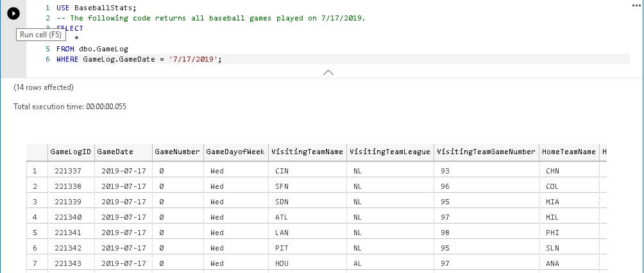Select the VisitingTeamLeague column header

point(389,152)
